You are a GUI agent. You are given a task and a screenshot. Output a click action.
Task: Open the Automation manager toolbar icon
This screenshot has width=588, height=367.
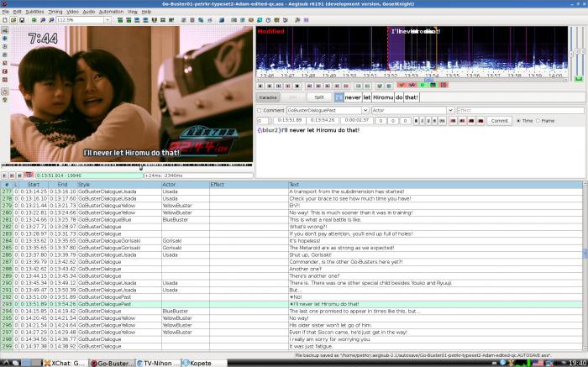coord(222,20)
